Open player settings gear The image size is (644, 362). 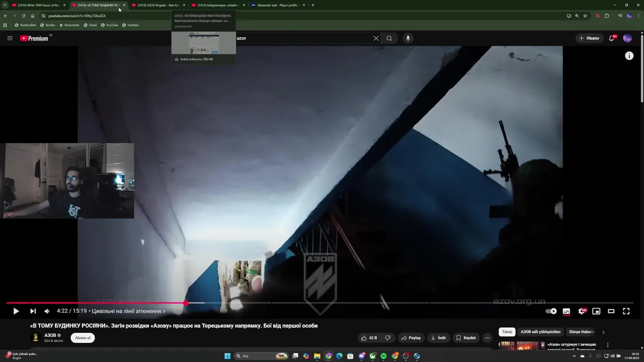[582, 311]
